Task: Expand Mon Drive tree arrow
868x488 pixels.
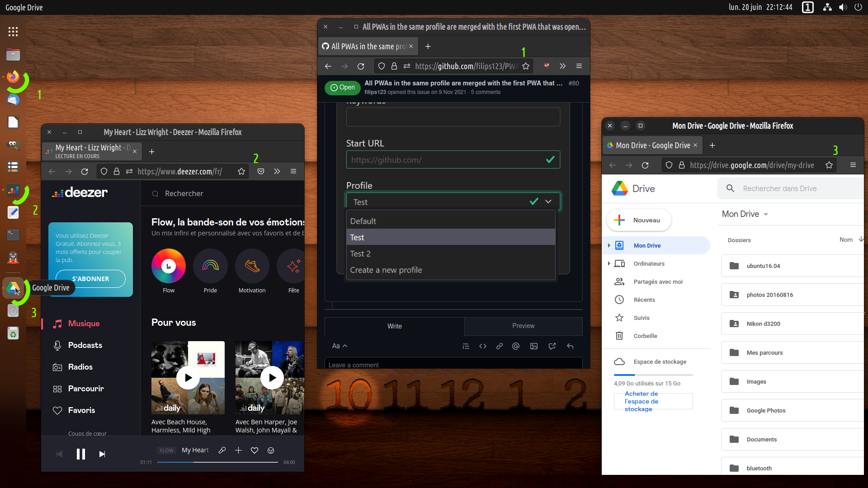Action: [x=609, y=245]
